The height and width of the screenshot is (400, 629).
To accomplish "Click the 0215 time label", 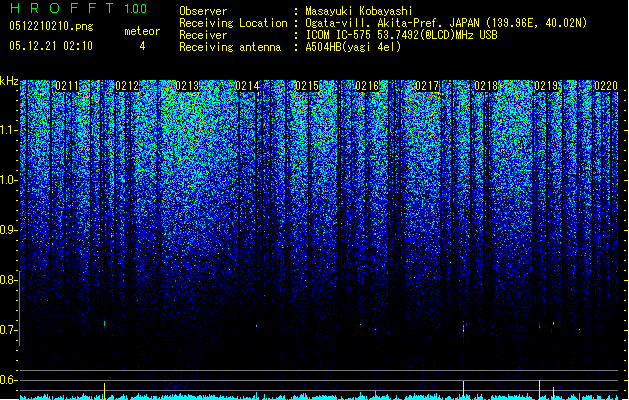I will pos(306,86).
